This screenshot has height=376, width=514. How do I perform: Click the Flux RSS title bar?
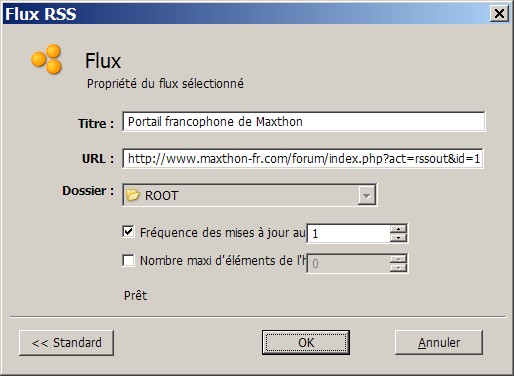[x=247, y=14]
